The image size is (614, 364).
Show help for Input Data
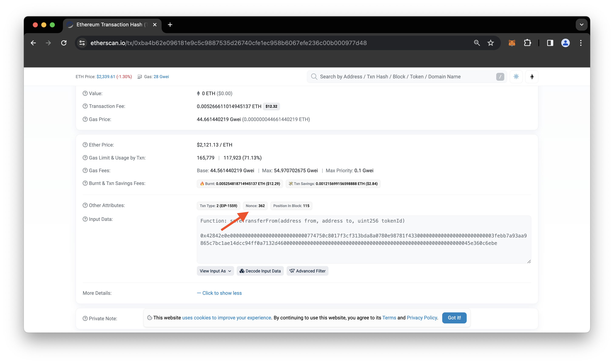[85, 219]
